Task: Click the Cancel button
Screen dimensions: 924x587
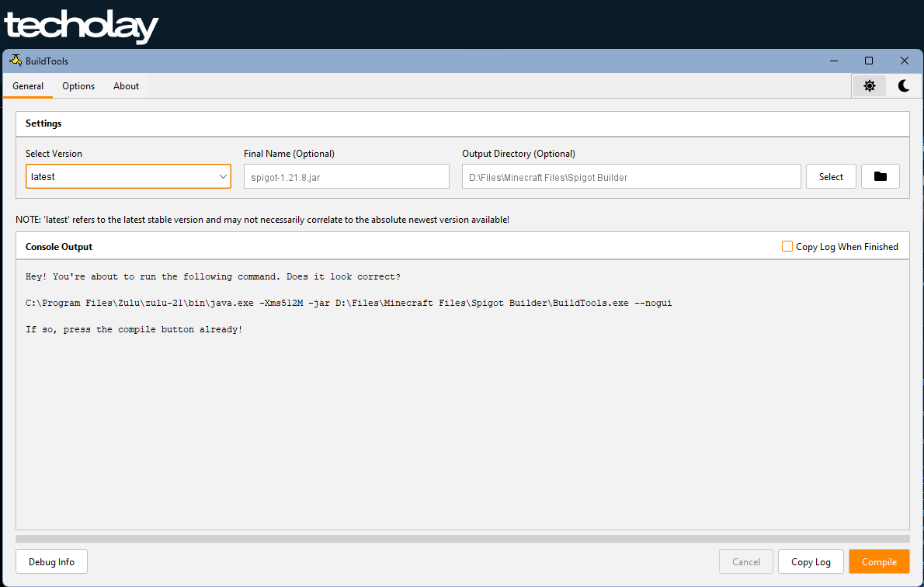Action: [745, 561]
